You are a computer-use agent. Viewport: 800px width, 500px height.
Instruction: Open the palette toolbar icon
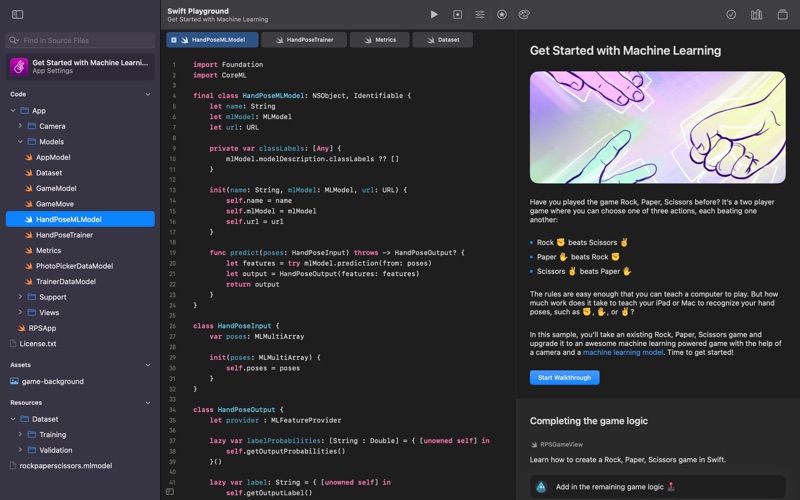pos(524,14)
